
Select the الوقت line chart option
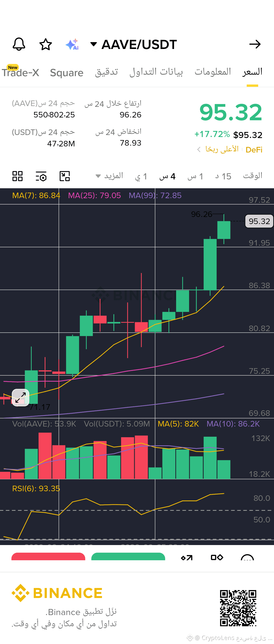253,176
